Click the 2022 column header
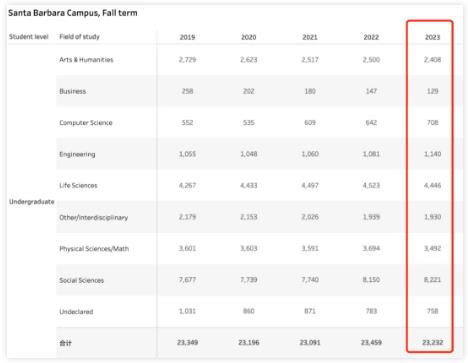 tap(371, 37)
